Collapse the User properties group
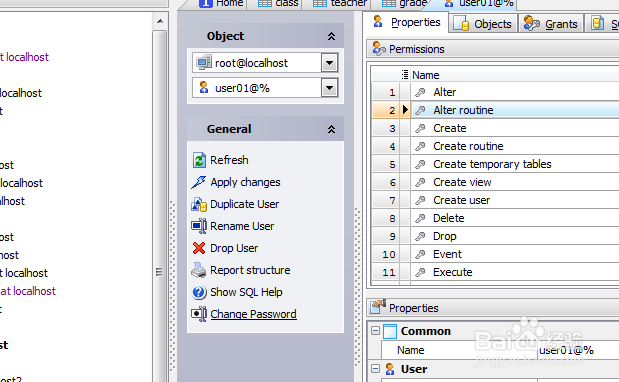This screenshot has width=619, height=382. (x=375, y=369)
